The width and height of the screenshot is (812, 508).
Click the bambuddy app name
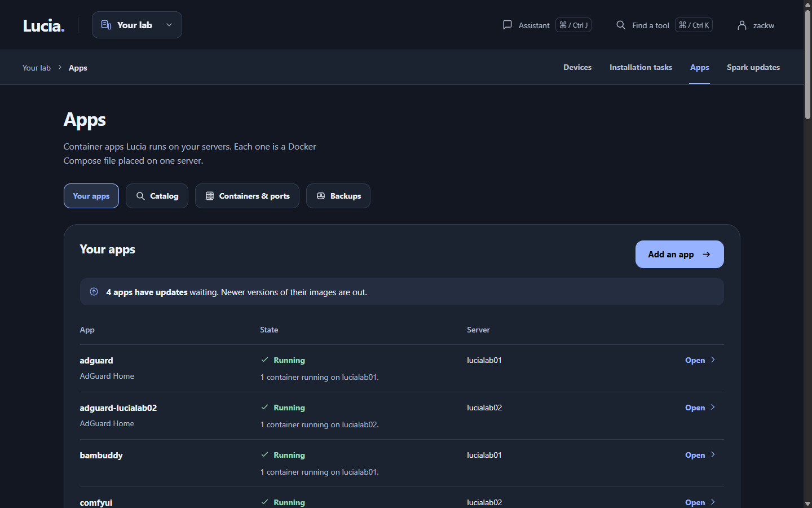coord(101,455)
